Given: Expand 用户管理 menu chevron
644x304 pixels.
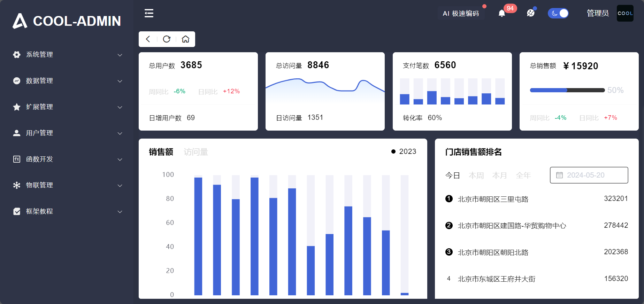Looking at the screenshot, I should pyautogui.click(x=120, y=133).
